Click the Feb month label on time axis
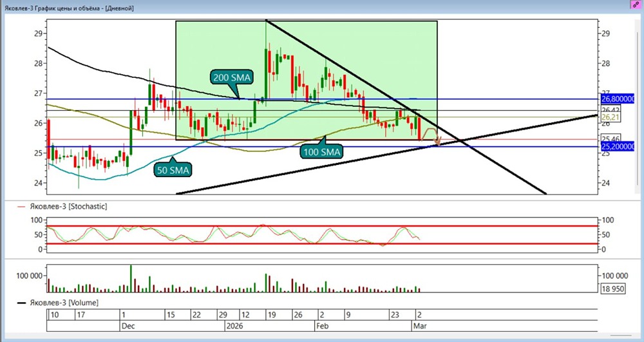This screenshot has width=644, height=342. click(323, 326)
